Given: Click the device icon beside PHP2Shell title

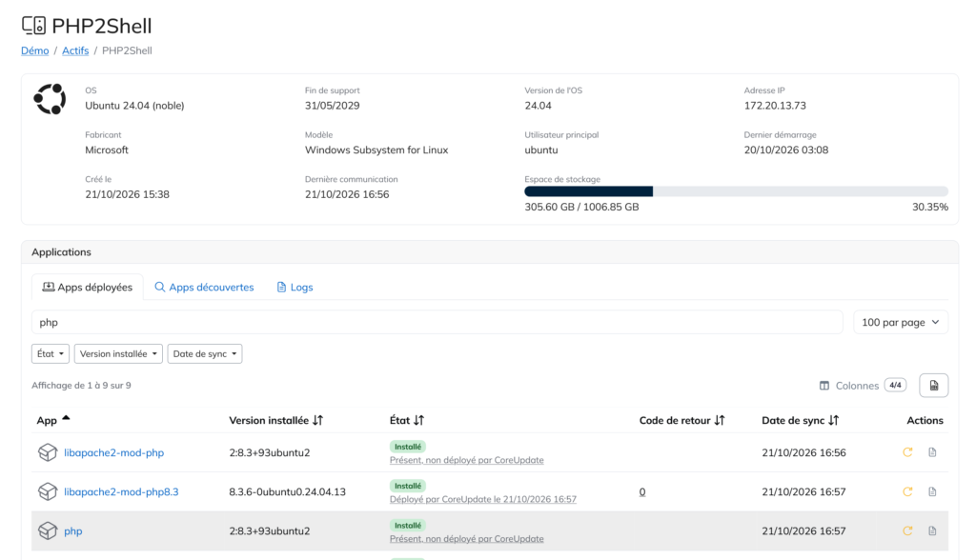Looking at the screenshot, I should 33,26.
